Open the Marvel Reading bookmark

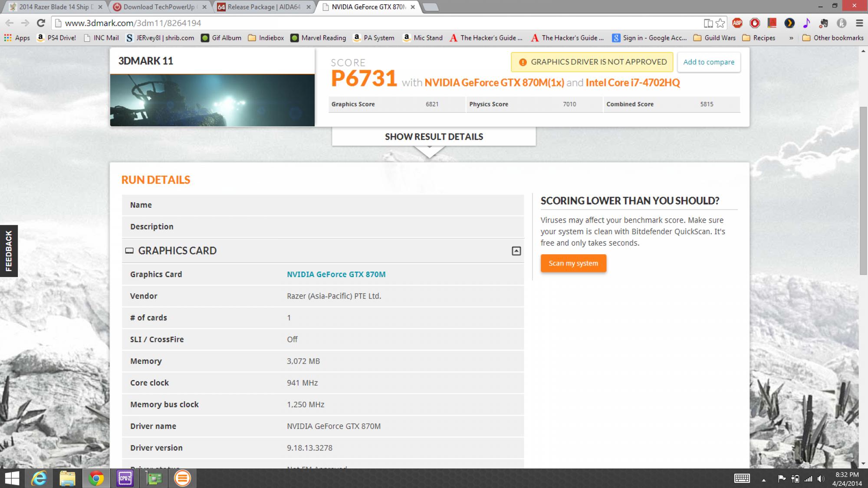(x=319, y=38)
